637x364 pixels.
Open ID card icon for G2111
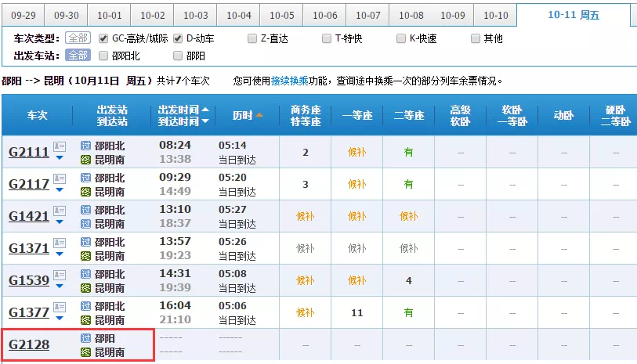[x=60, y=146]
